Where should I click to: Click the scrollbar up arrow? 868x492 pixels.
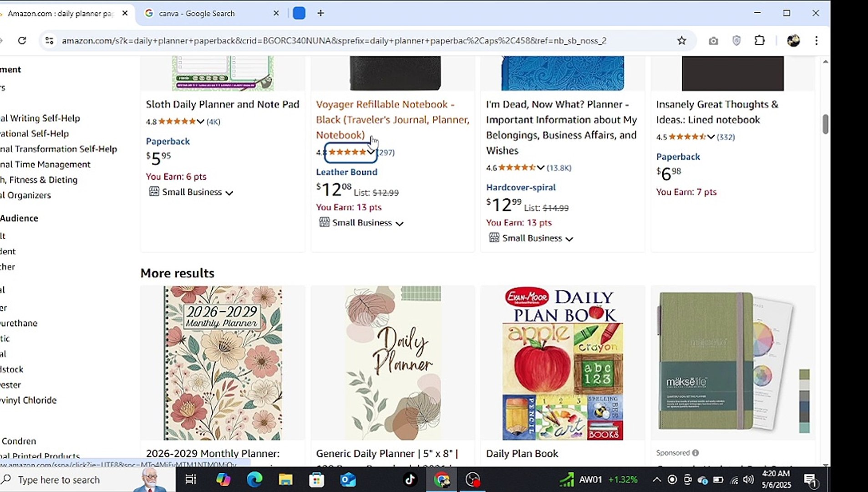[825, 62]
